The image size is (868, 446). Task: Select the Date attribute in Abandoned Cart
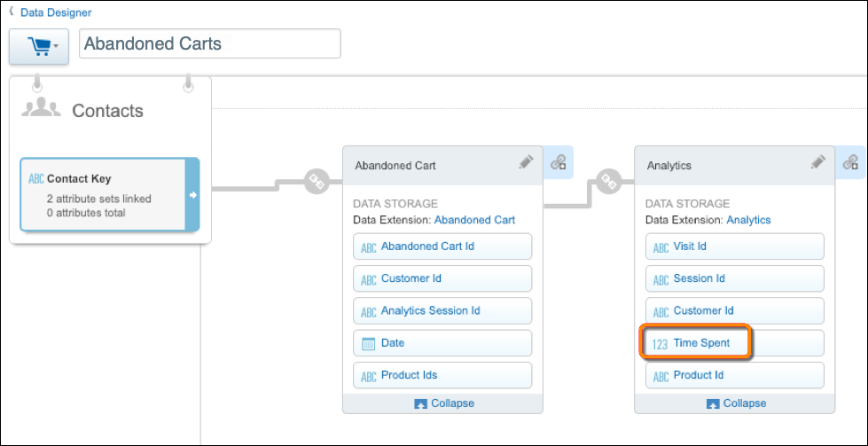[442, 343]
